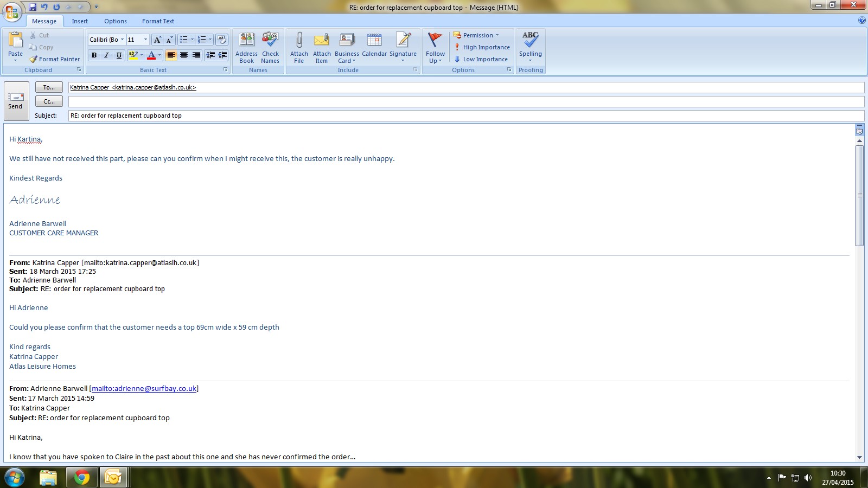Image resolution: width=868 pixels, height=488 pixels.
Task: Toggle Bold formatting
Action: (94, 55)
